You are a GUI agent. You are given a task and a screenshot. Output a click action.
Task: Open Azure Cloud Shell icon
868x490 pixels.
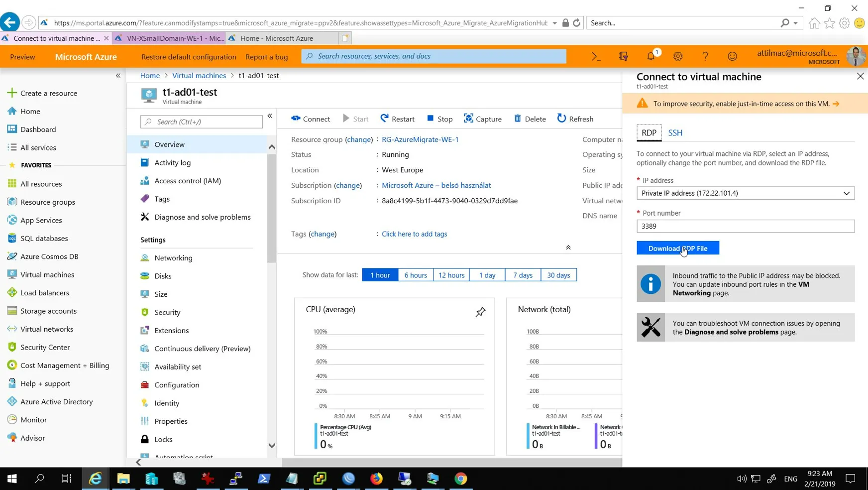596,56
